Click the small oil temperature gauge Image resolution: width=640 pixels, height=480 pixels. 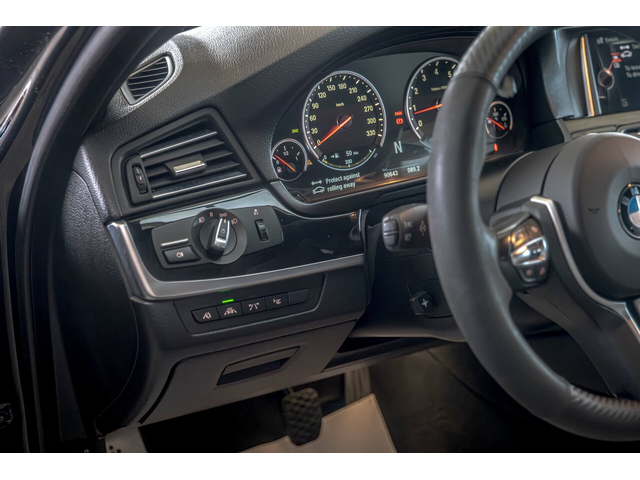[498, 120]
